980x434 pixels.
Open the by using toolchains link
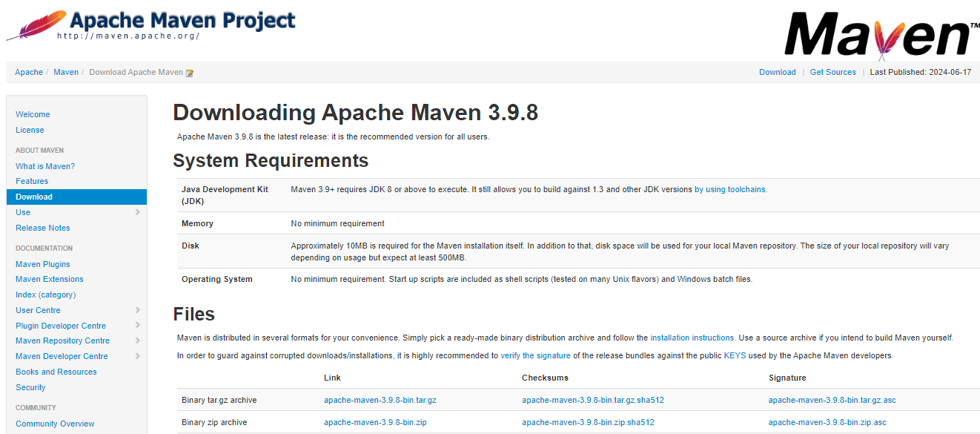click(x=731, y=189)
